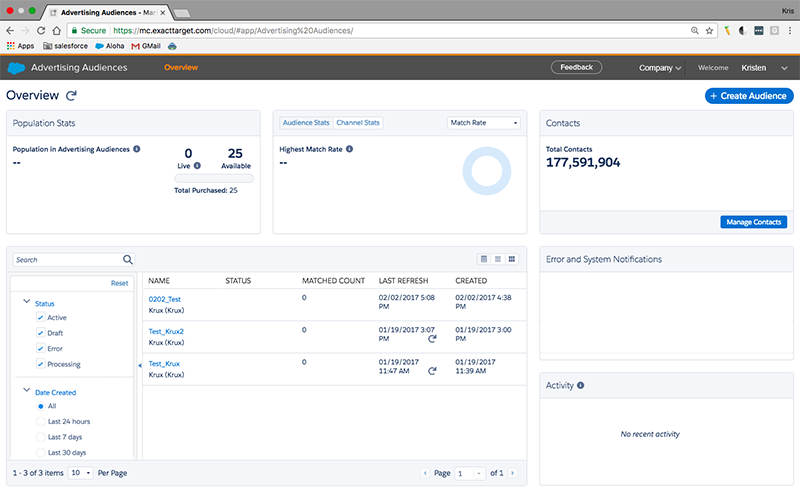Expand the Kristen user menu chevron
This screenshot has height=500, width=800.
tap(784, 68)
